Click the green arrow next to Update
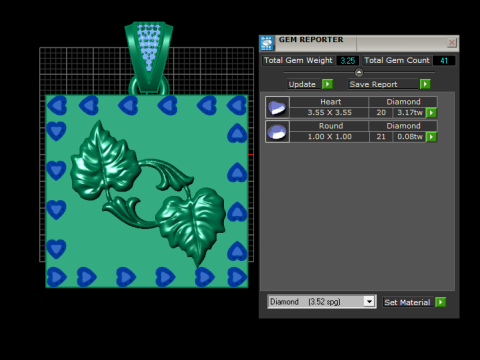The image size is (480, 360). pos(327,84)
